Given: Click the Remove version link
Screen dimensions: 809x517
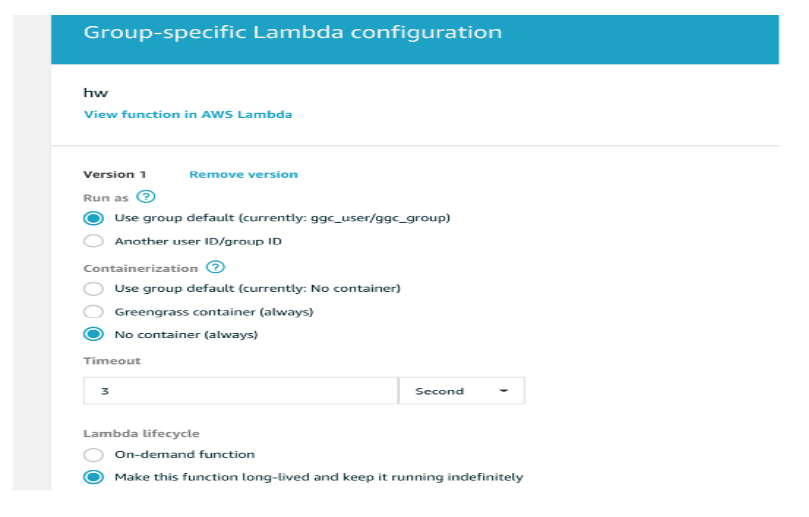Looking at the screenshot, I should point(244,174).
